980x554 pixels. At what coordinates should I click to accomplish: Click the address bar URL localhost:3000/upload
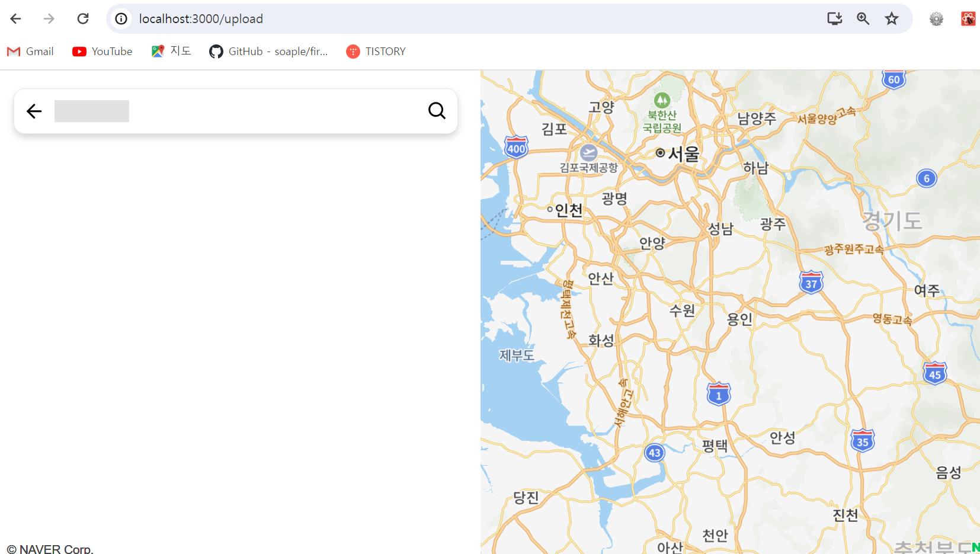(x=201, y=19)
